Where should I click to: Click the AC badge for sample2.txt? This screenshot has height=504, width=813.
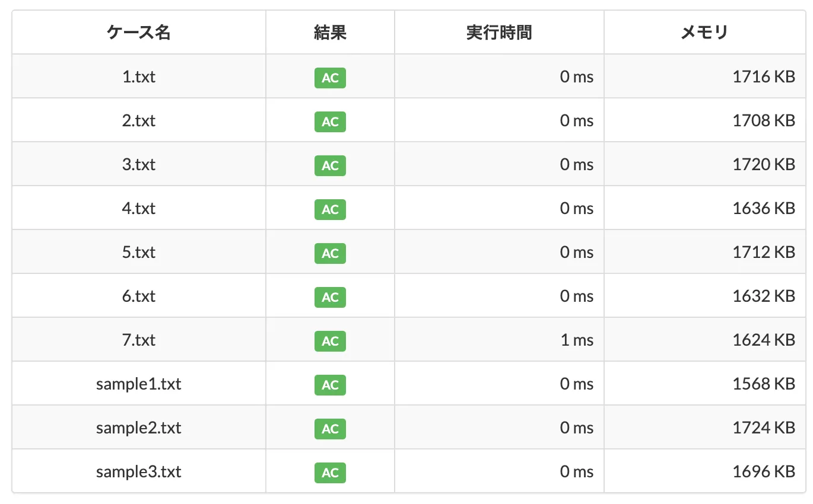point(330,429)
